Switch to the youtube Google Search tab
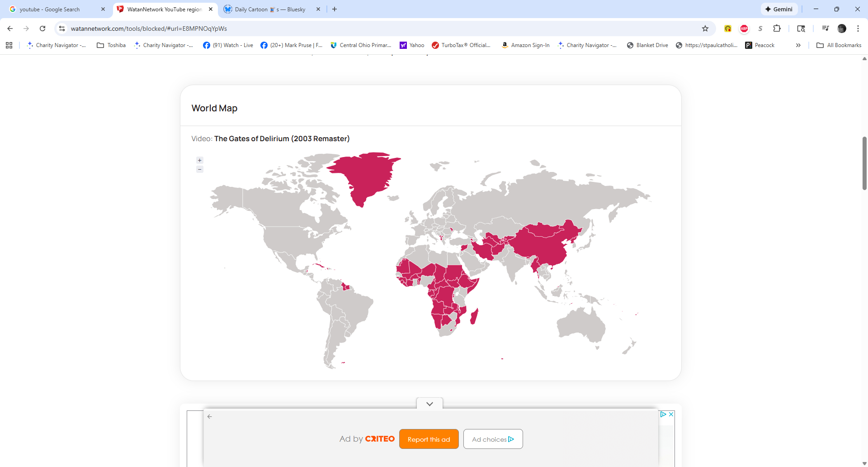This screenshot has height=467, width=868. 50,9
